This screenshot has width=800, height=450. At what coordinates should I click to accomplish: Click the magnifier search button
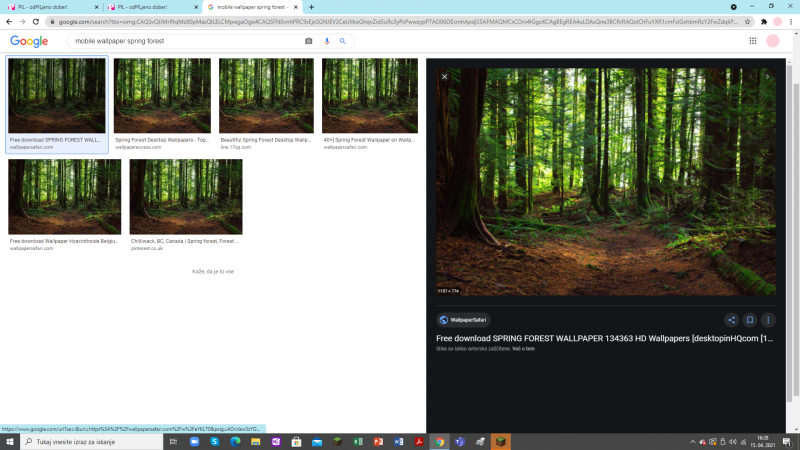pyautogui.click(x=341, y=41)
